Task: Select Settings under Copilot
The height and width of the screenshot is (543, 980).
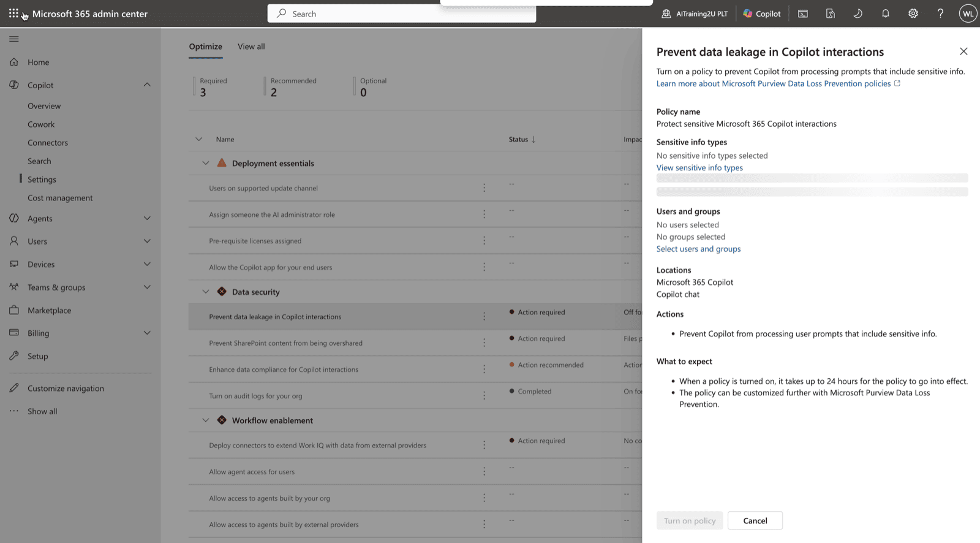Action: coord(42,180)
